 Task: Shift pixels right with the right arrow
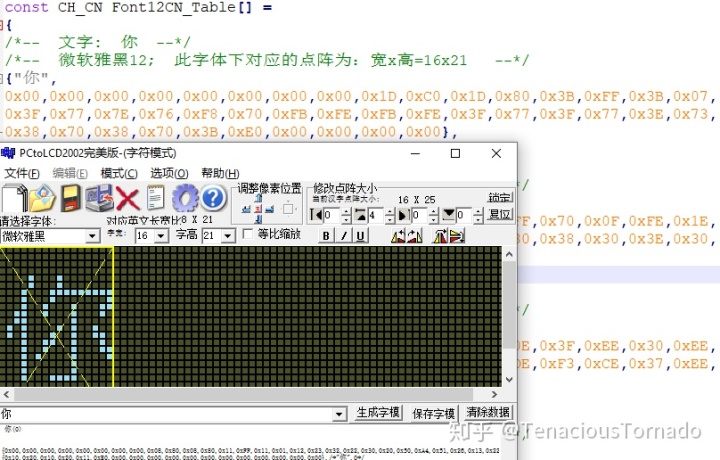[x=270, y=209]
